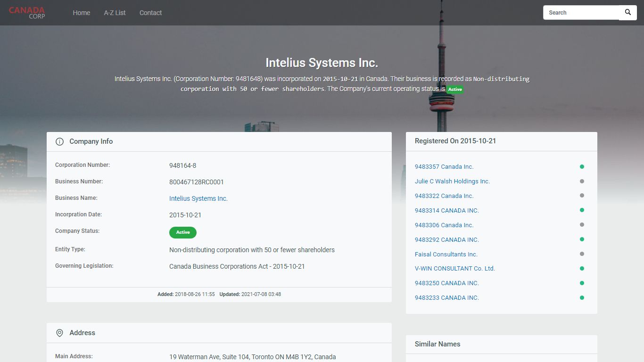Click incorporation date value 2015-10-21
644x362 pixels.
[185, 215]
